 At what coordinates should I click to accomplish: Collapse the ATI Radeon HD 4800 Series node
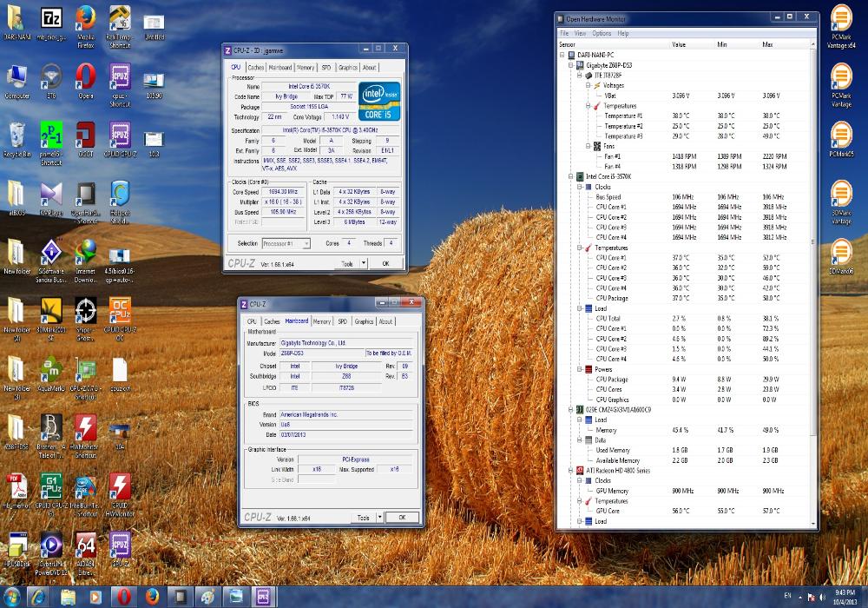tap(571, 471)
